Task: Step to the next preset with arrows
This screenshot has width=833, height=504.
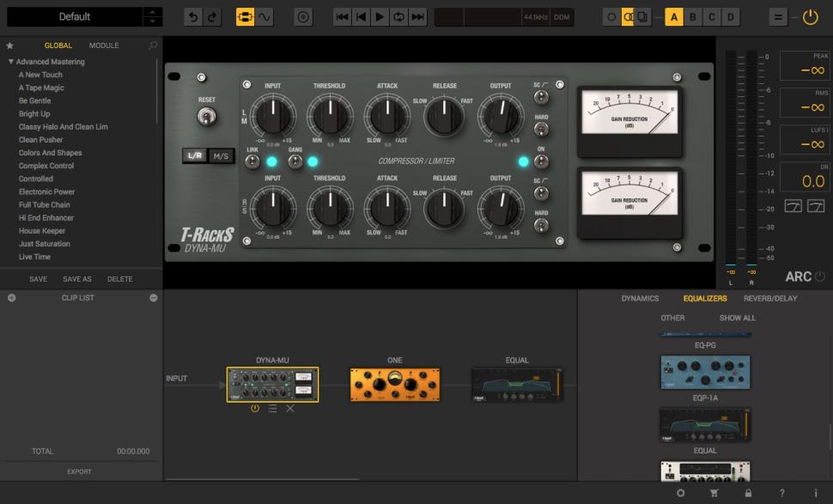Action: pyautogui.click(x=152, y=21)
